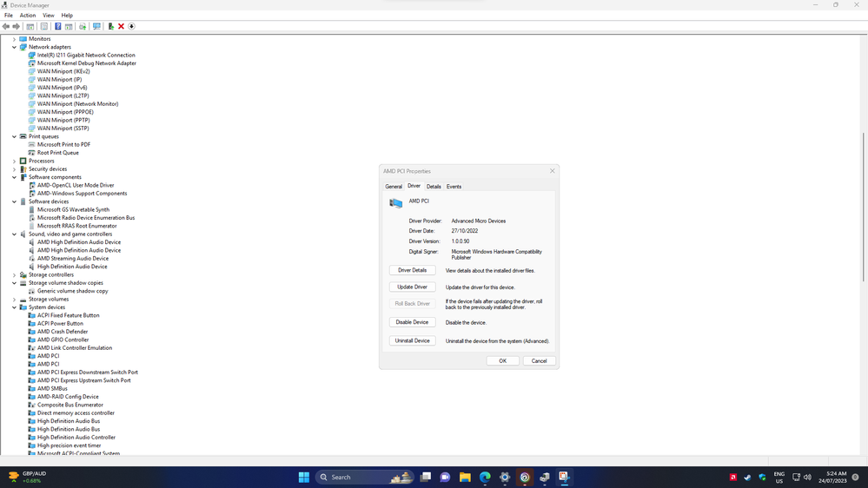This screenshot has width=868, height=488.
Task: Collapse the System devices category
Action: pyautogui.click(x=15, y=307)
